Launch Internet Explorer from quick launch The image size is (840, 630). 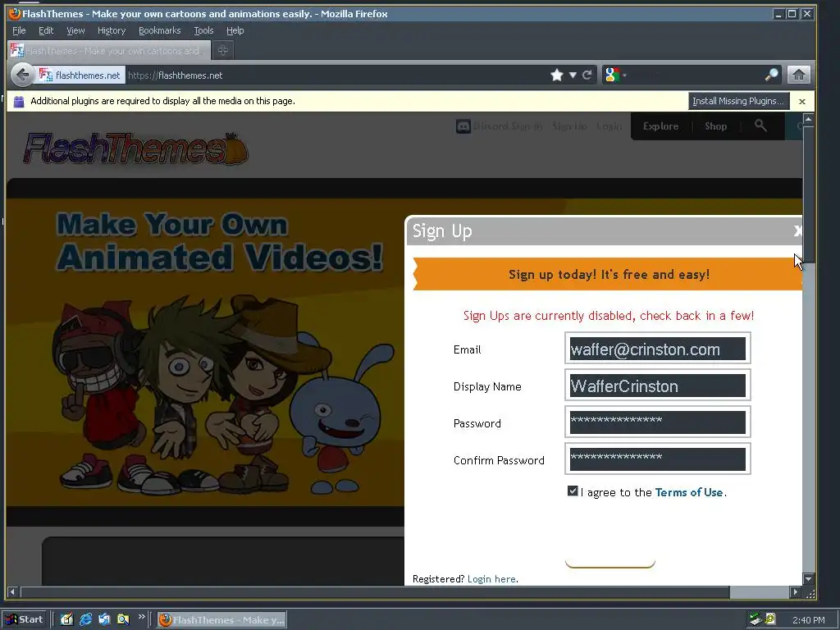[x=85, y=619]
